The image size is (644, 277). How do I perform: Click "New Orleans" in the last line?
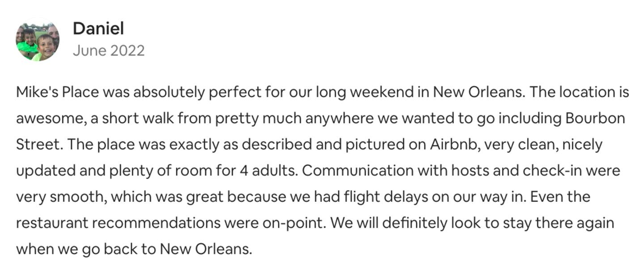pyautogui.click(x=205, y=249)
